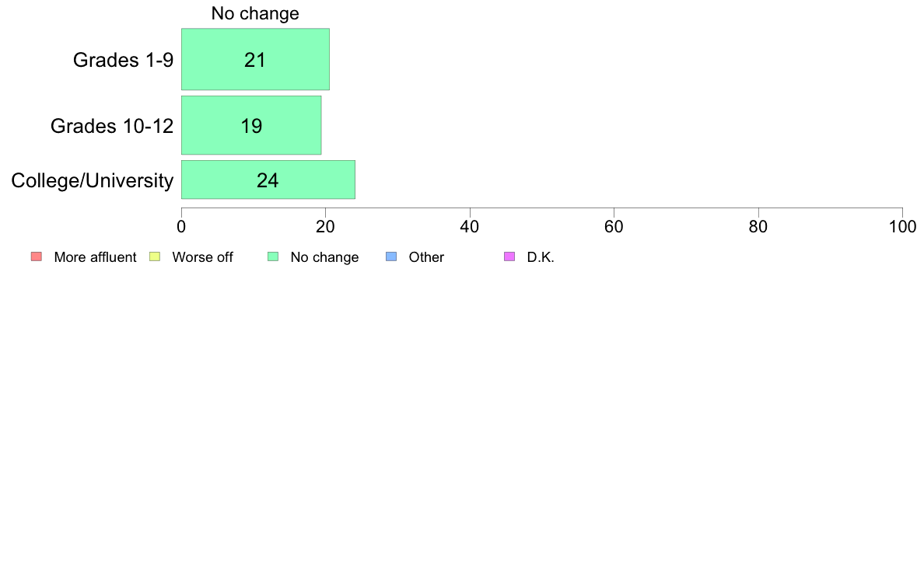Click the 0 tick on x-axis

coord(181,227)
